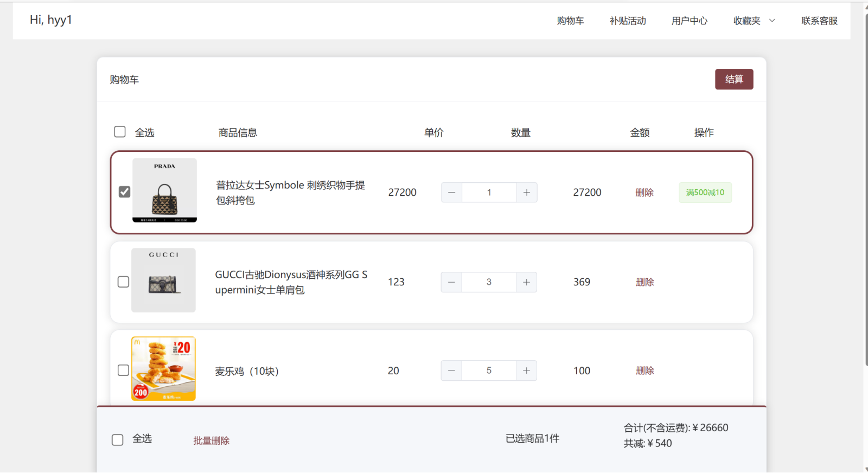Decrease Prada bag quantity with minus icon
The height and width of the screenshot is (473, 868).
pyautogui.click(x=451, y=193)
